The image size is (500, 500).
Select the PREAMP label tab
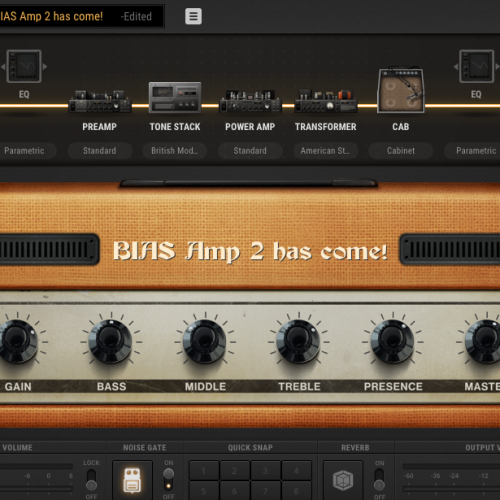(x=100, y=127)
